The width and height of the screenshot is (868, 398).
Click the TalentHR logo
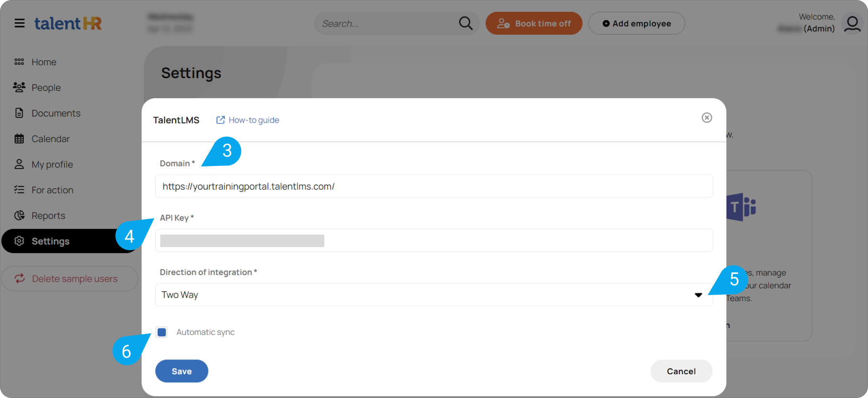pos(68,23)
